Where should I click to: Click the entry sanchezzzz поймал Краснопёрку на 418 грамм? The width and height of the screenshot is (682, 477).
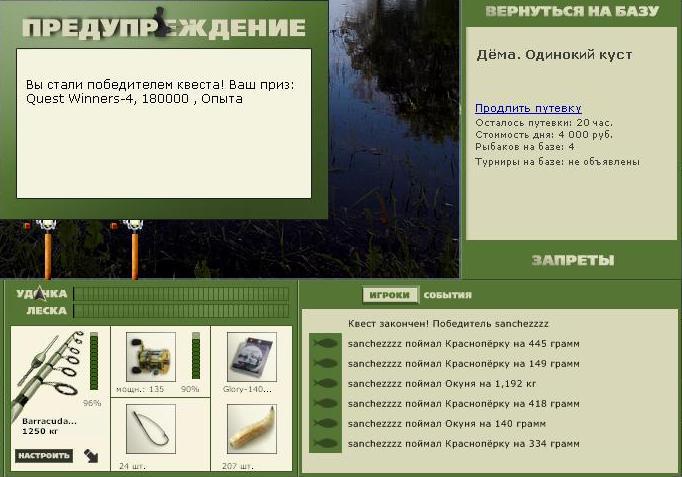coord(463,404)
